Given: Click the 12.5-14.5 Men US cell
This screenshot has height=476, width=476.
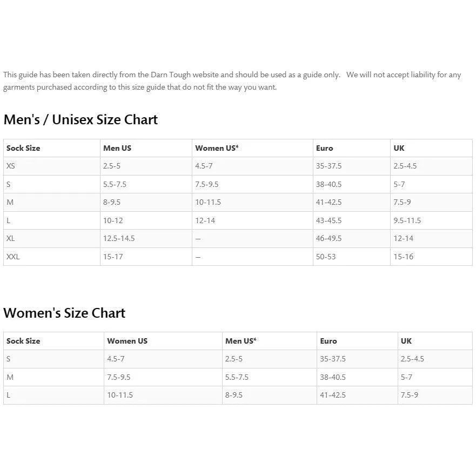Looking at the screenshot, I should [x=119, y=238].
